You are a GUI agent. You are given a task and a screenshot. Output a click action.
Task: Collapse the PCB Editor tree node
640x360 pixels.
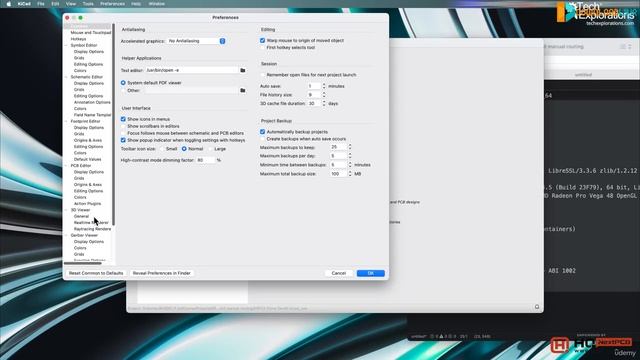pyautogui.click(x=67, y=166)
